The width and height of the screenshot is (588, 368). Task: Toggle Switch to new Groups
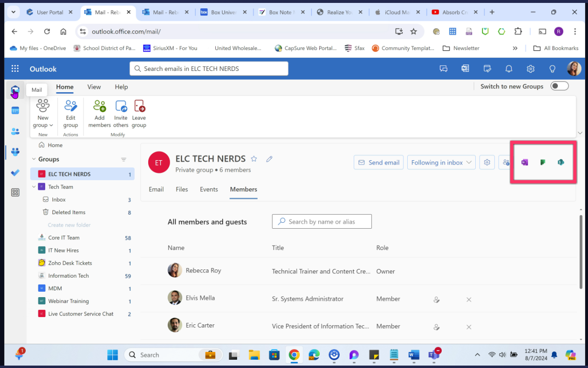click(x=559, y=86)
